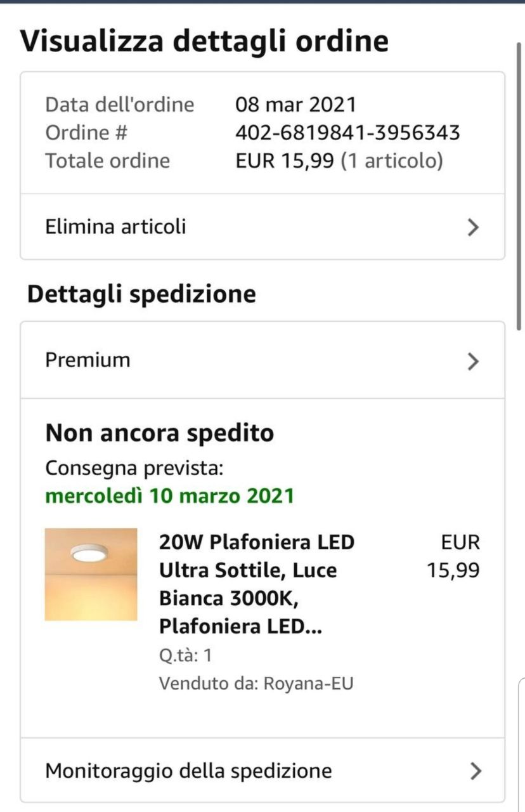
Task: Click the order date 08 mar 2021
Action: pyautogui.click(x=296, y=104)
